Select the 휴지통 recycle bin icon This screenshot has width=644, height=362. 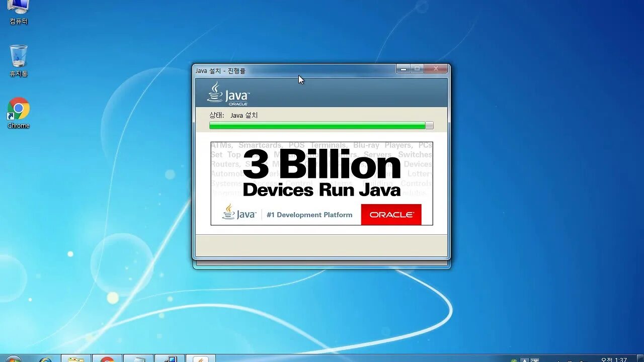coord(19,61)
